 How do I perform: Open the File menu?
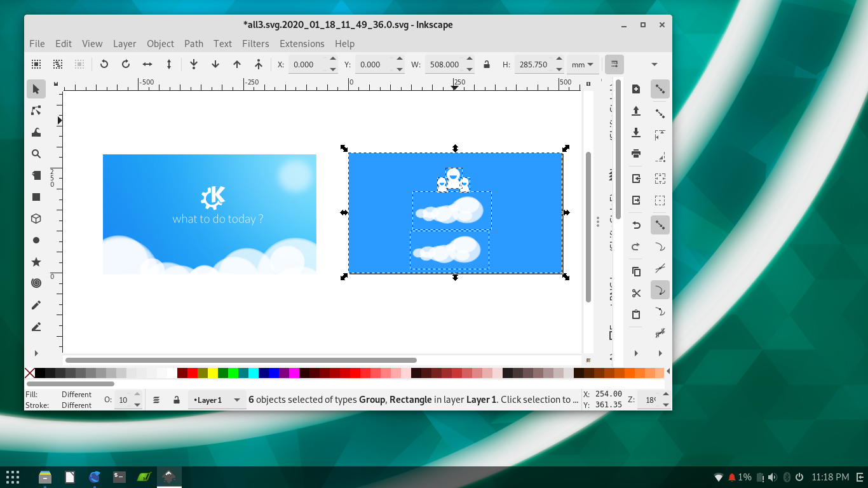37,44
